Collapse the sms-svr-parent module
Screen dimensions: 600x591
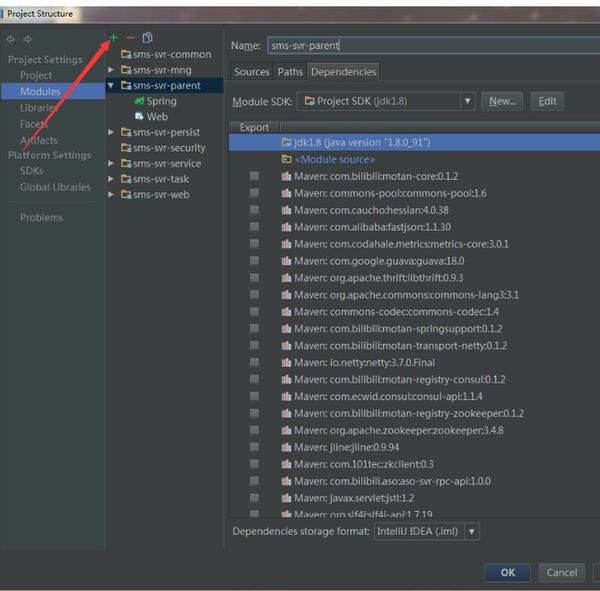111,85
